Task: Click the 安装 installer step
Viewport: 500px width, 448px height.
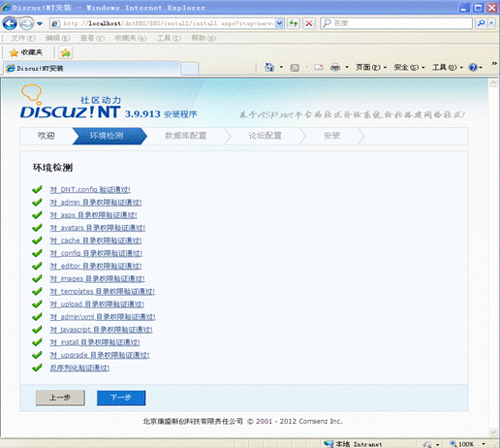Action: [332, 136]
